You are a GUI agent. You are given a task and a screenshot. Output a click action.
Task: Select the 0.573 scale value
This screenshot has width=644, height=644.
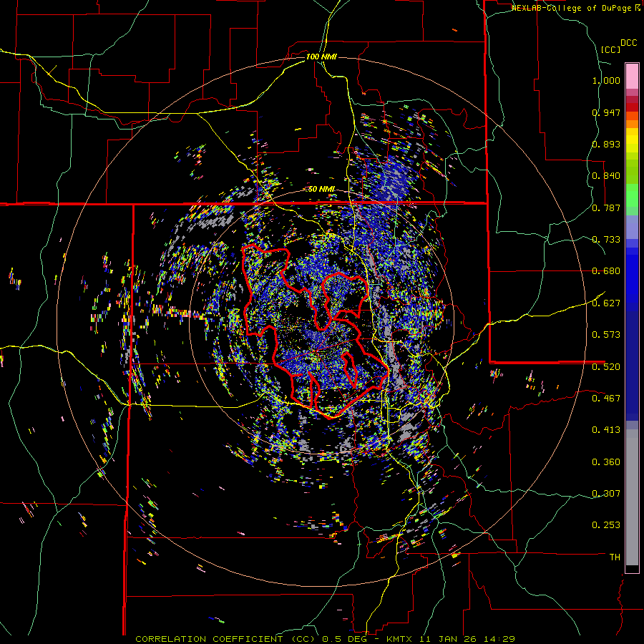[606, 335]
